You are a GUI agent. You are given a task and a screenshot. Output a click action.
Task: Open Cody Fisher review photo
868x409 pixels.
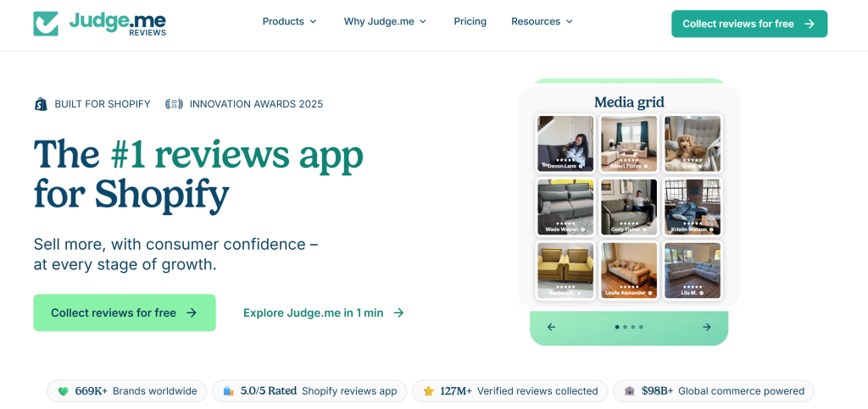point(629,207)
